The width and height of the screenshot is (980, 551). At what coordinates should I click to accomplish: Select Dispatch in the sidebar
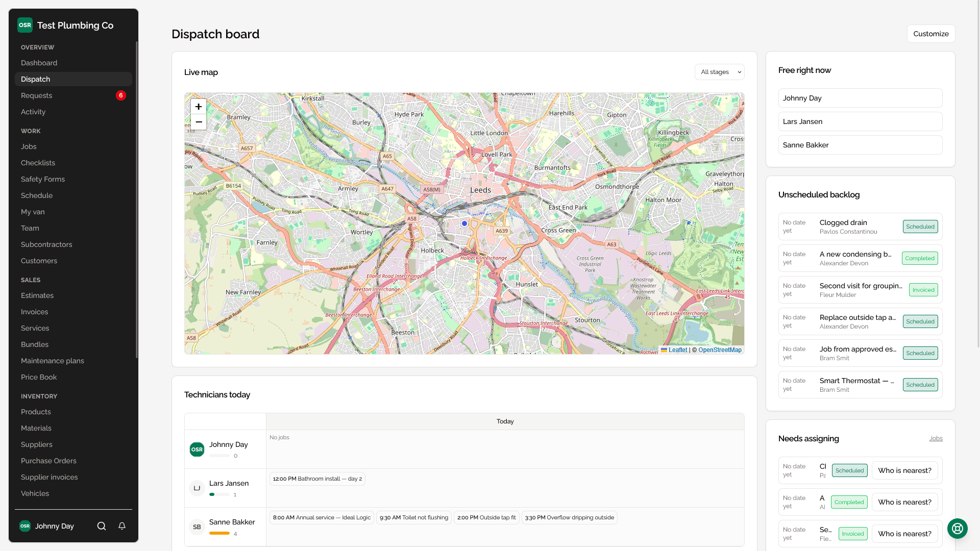(x=73, y=79)
